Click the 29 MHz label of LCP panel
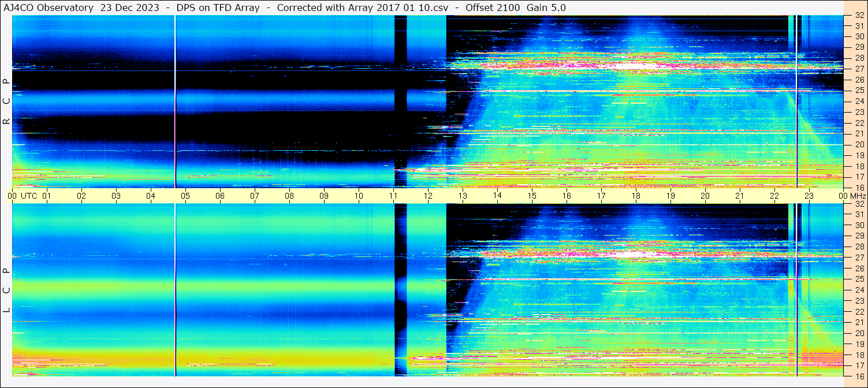The height and width of the screenshot is (388, 868). click(859, 236)
